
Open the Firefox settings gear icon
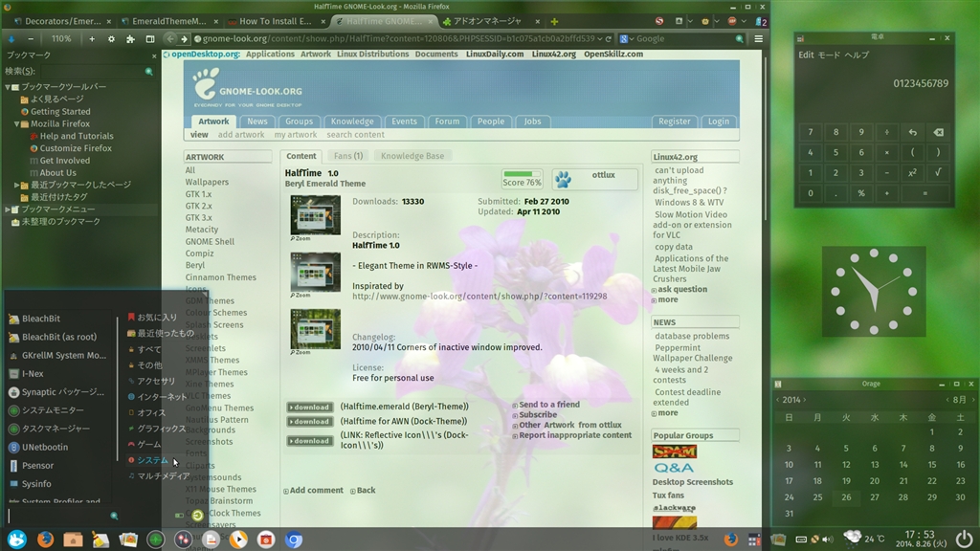(111, 38)
